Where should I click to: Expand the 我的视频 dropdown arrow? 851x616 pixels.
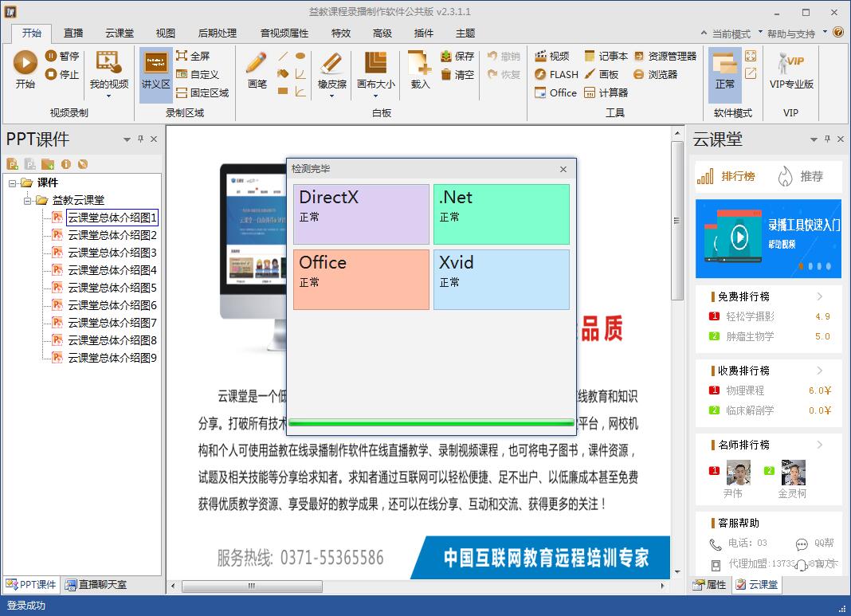coord(109,96)
